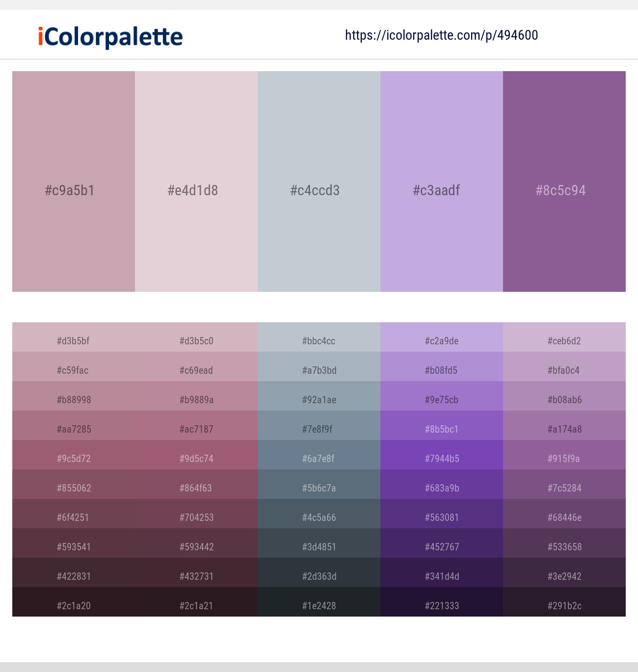Open the icolorpalette.com/p/494600 URL
This screenshot has width=638, height=672.
click(x=442, y=35)
